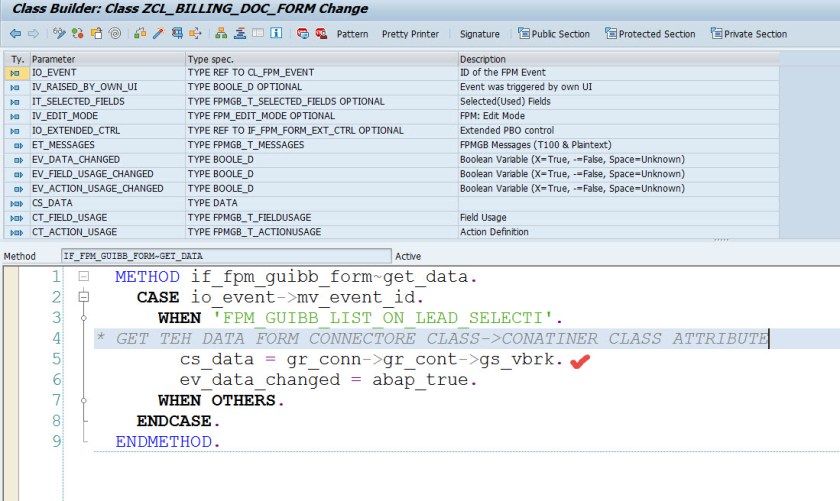Place cursor on 'WHEN OTHERS.' line
The height and width of the screenshot is (501, 840).
[221, 400]
